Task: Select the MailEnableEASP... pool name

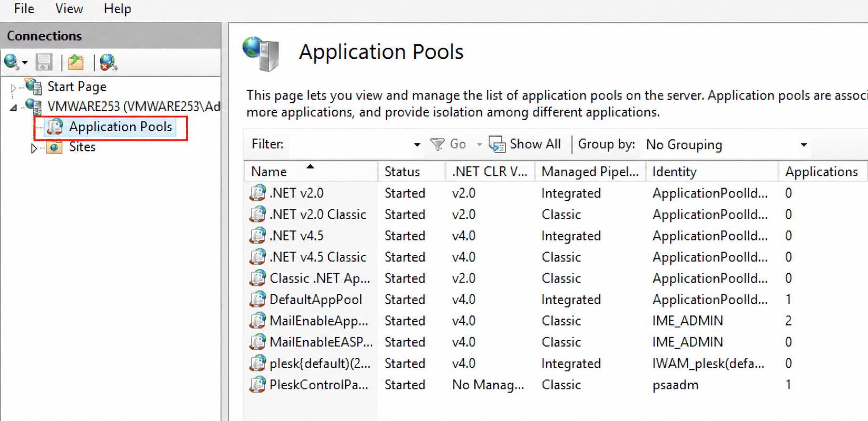Action: click(321, 342)
